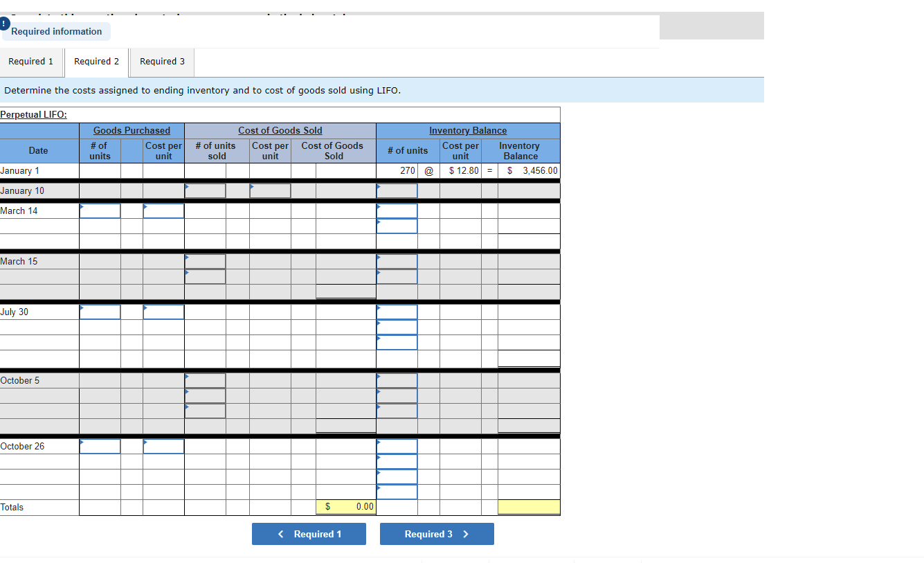Click the March 14 first inventory units field

(397, 211)
